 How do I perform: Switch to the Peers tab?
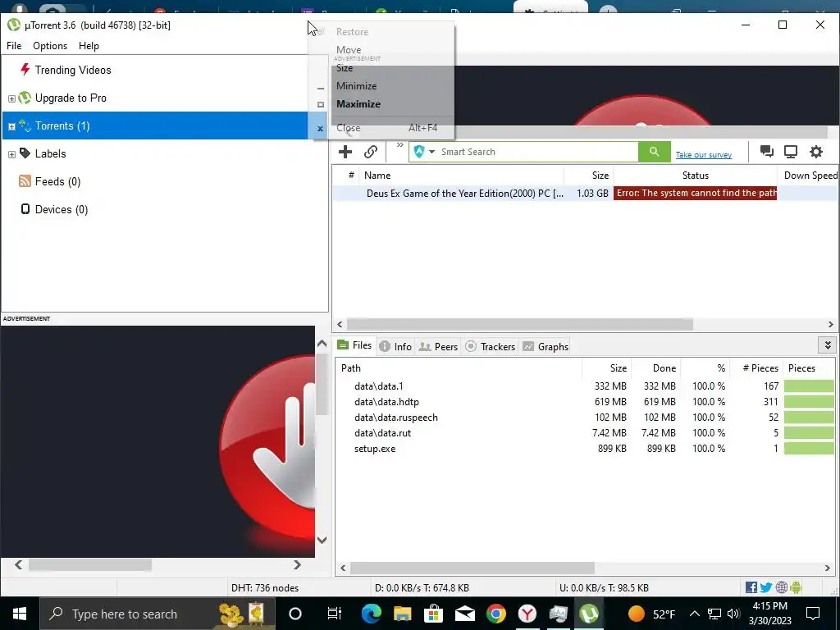[438, 347]
